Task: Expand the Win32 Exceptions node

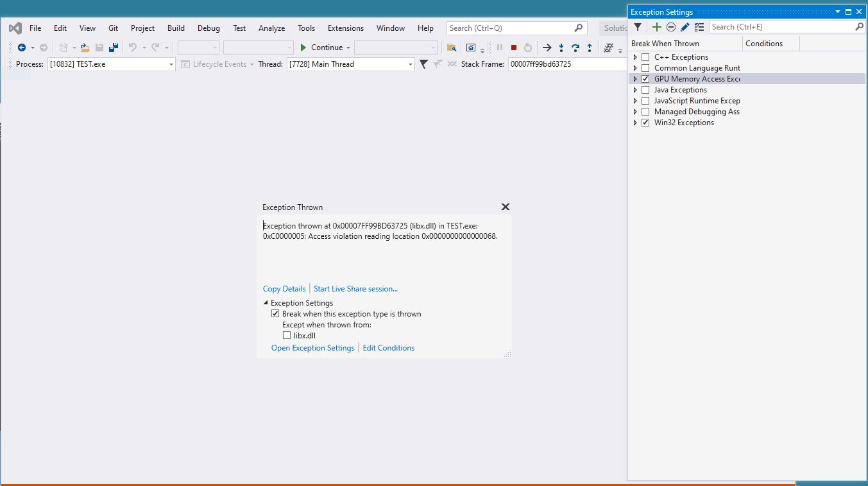Action: pyautogui.click(x=635, y=123)
